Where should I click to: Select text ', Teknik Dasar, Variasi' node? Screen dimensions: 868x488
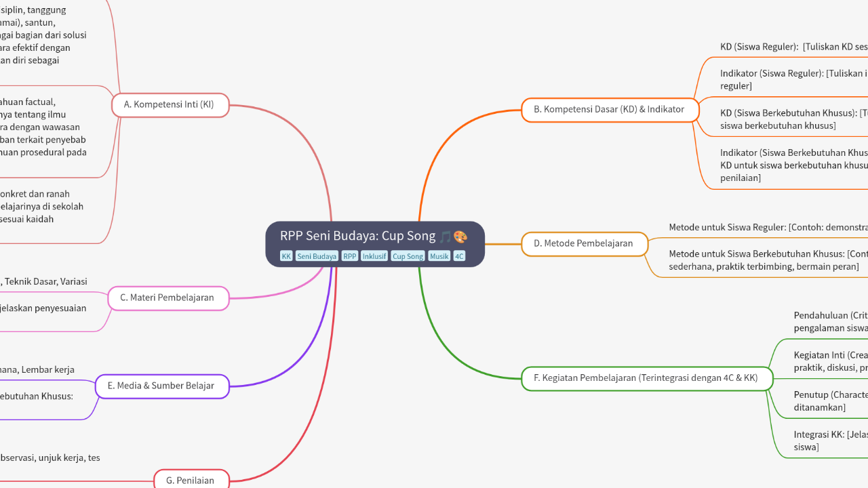(x=43, y=282)
